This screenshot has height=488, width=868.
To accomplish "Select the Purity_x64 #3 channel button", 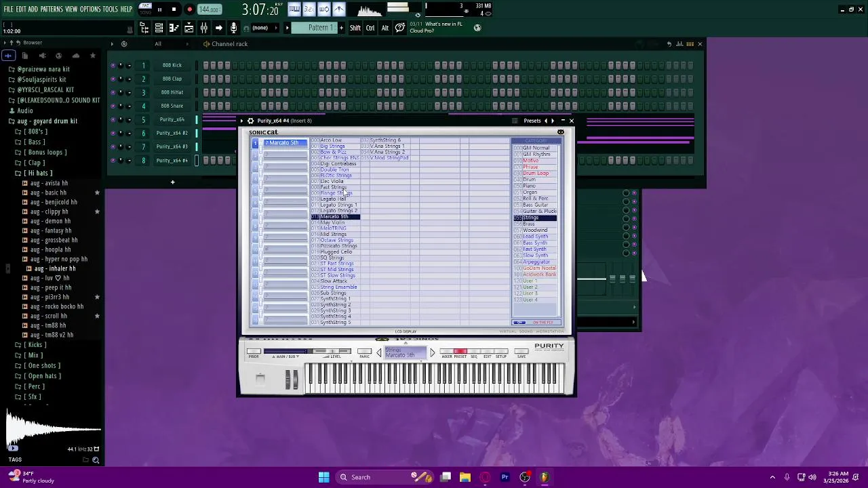I will pos(172,146).
